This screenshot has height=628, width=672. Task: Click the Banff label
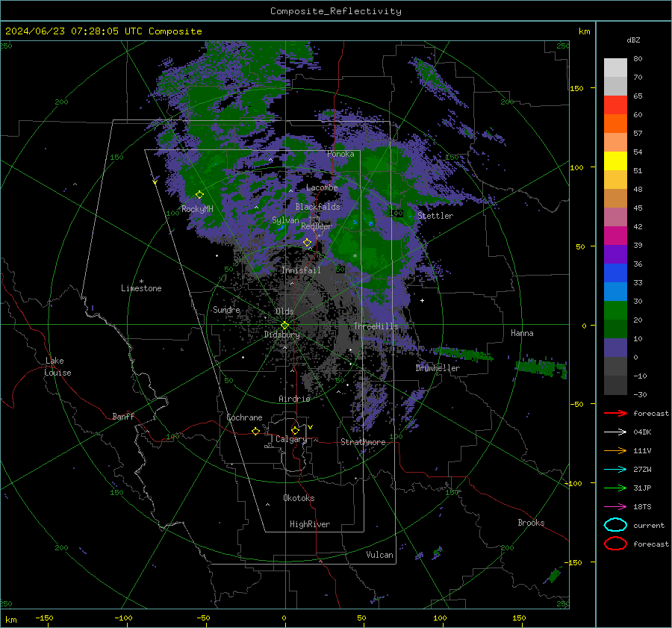(123, 416)
